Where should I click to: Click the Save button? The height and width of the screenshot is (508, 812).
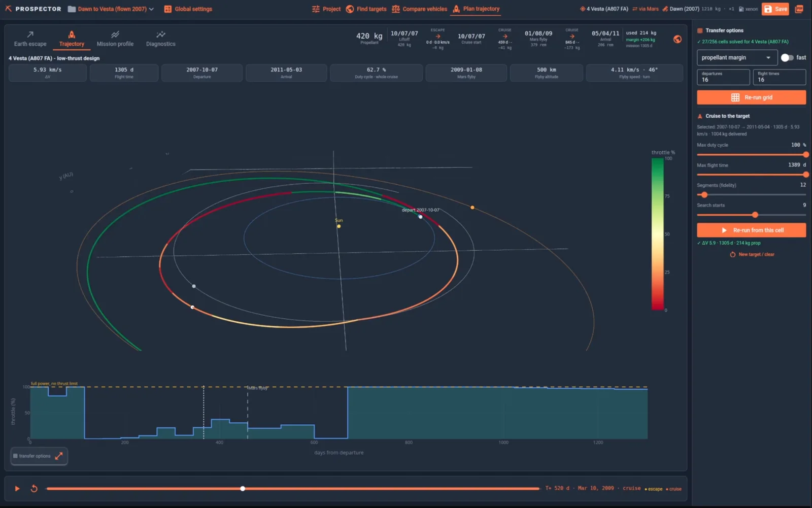coord(775,9)
